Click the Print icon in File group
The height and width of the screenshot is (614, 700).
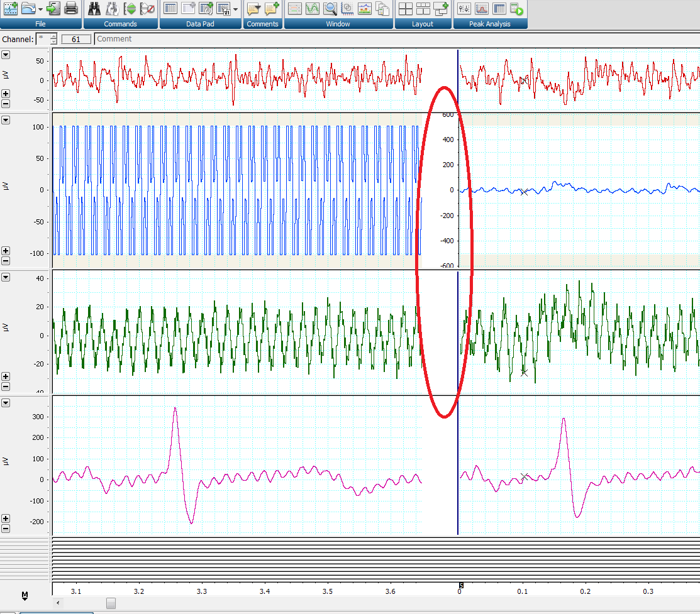[71, 8]
